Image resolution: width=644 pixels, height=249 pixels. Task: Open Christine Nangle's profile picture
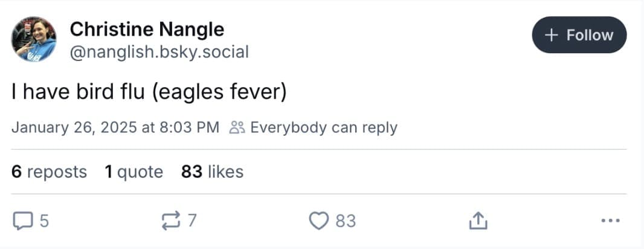pos(34,39)
